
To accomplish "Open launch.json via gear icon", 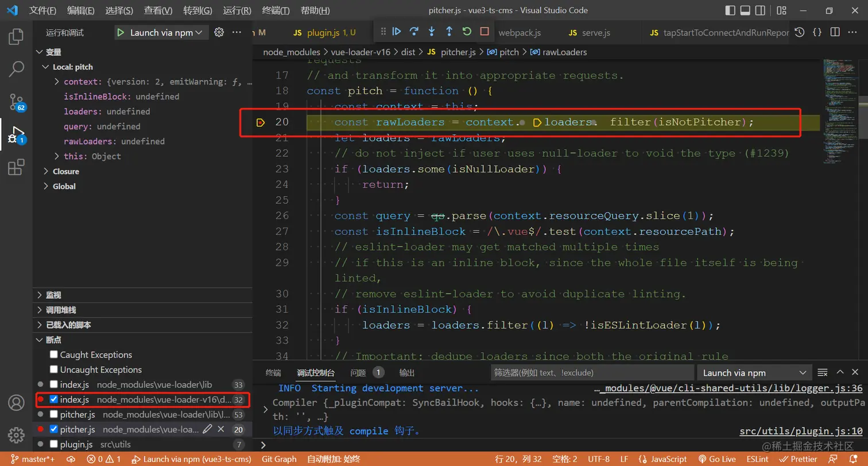I will point(219,33).
